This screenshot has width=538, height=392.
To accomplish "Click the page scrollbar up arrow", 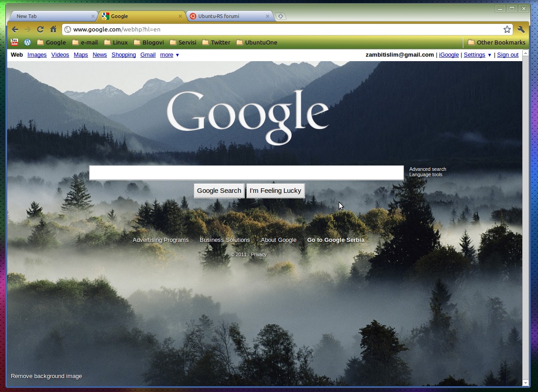I will 525,53.
